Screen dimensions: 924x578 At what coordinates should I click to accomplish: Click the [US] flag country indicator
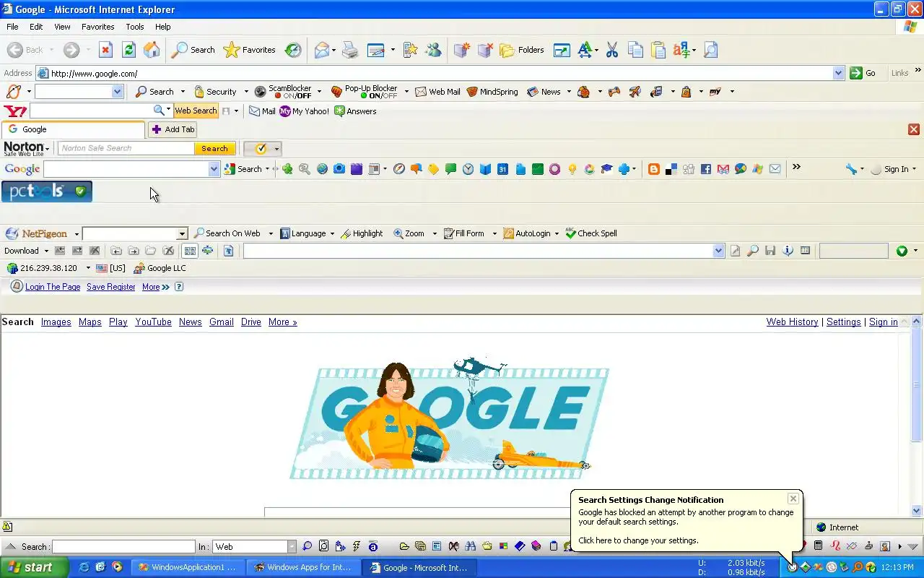[110, 268]
